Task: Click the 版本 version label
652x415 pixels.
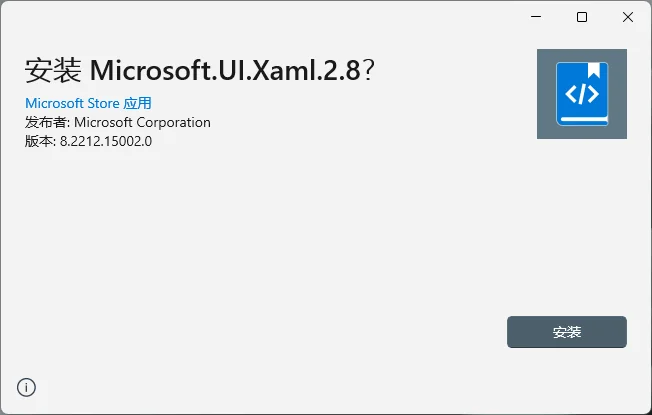Action: coord(39,141)
